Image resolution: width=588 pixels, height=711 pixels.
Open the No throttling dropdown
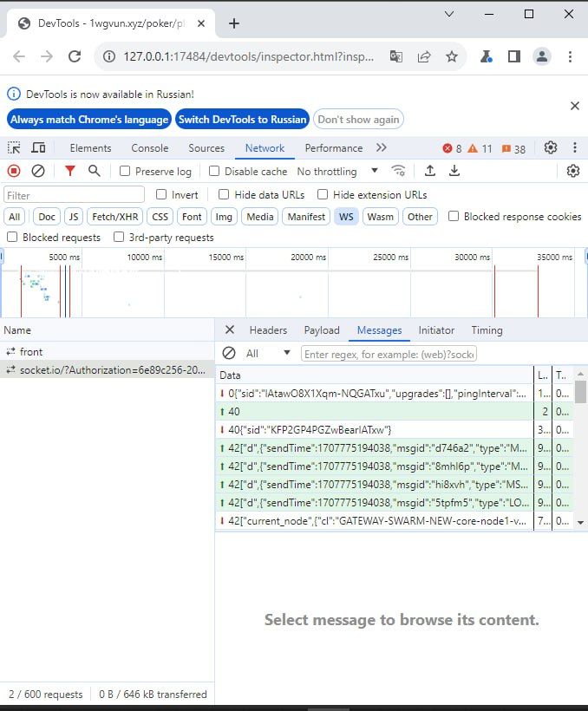click(337, 172)
